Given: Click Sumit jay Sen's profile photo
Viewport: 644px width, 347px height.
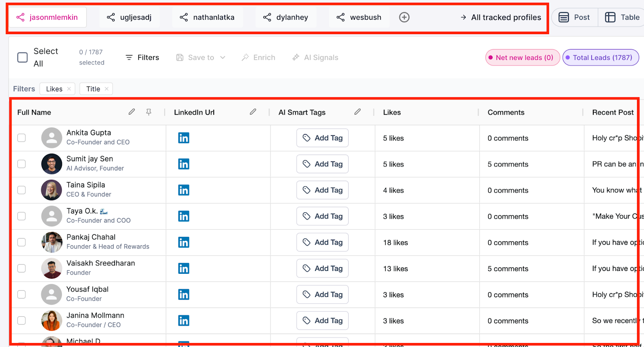Looking at the screenshot, I should pyautogui.click(x=52, y=164).
